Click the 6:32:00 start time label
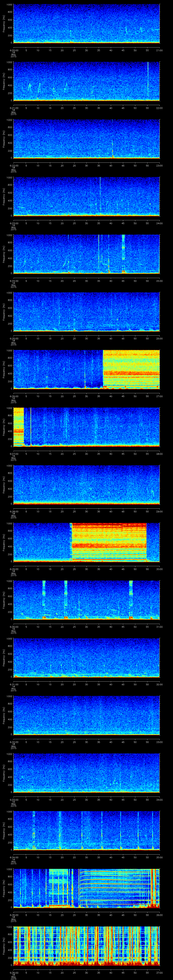 tap(14, 742)
